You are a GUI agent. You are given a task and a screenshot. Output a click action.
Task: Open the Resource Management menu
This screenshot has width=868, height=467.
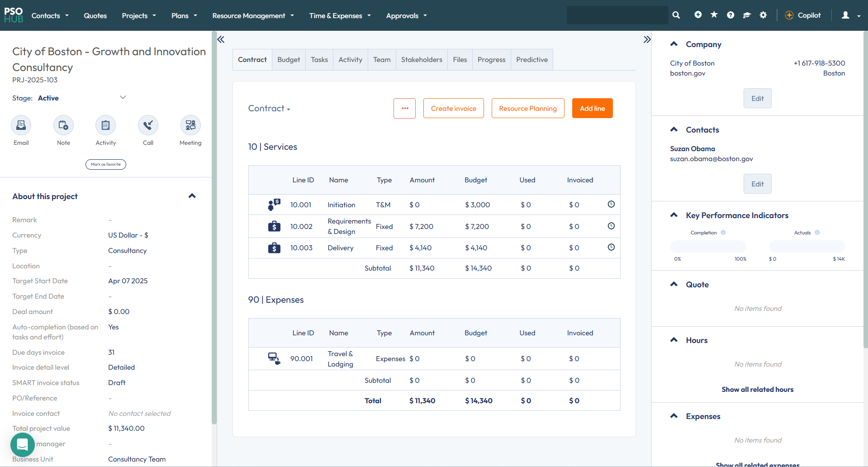(x=253, y=15)
